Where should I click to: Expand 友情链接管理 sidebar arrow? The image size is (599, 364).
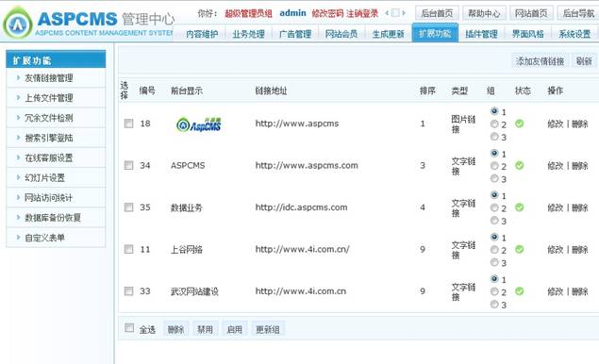click(x=18, y=78)
